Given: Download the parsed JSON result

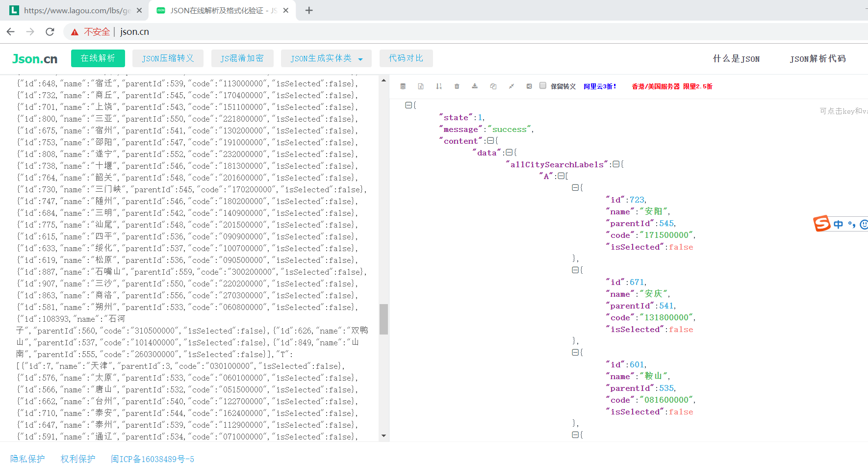Looking at the screenshot, I should point(474,86).
